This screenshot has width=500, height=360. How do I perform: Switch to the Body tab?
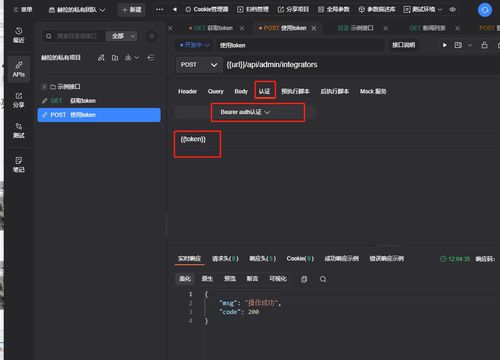(x=241, y=91)
